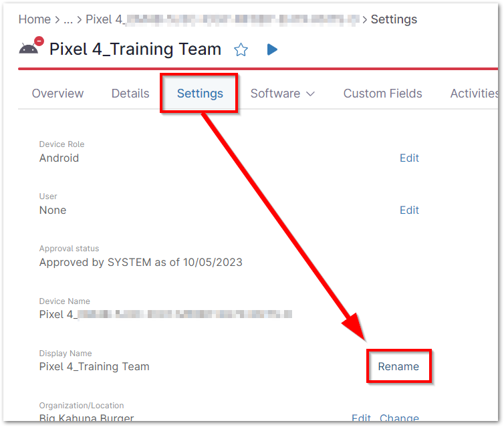The height and width of the screenshot is (427, 504).
Task: Edit the Device Role setting
Action: coord(409,158)
